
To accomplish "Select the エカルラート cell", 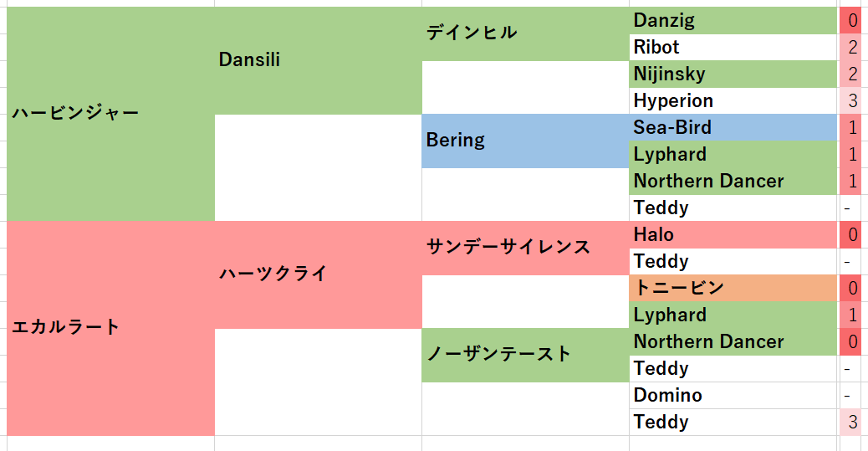I will (110, 329).
